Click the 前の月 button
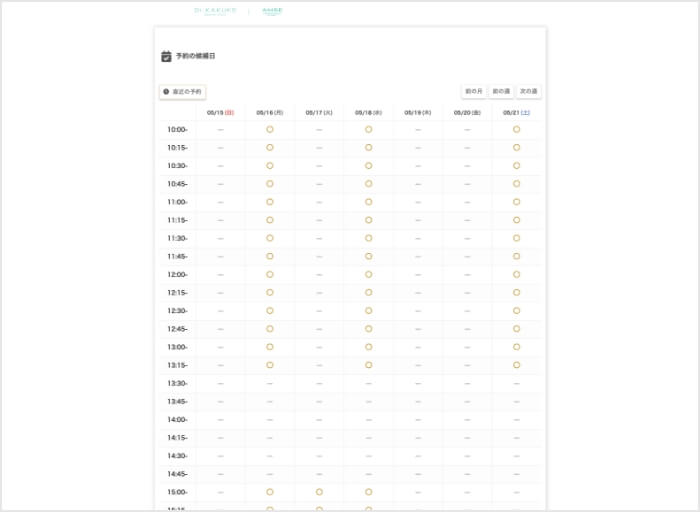The height and width of the screenshot is (512, 700). click(x=473, y=91)
